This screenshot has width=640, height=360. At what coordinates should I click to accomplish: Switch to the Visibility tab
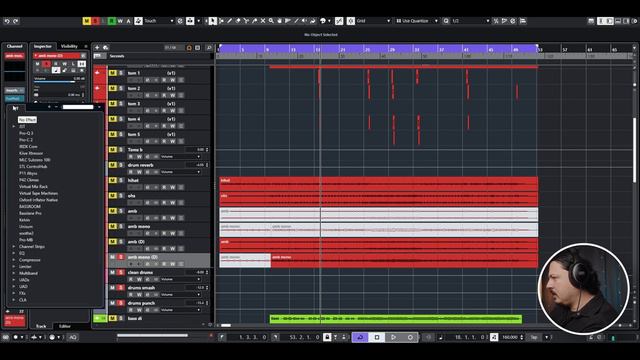[x=69, y=47]
